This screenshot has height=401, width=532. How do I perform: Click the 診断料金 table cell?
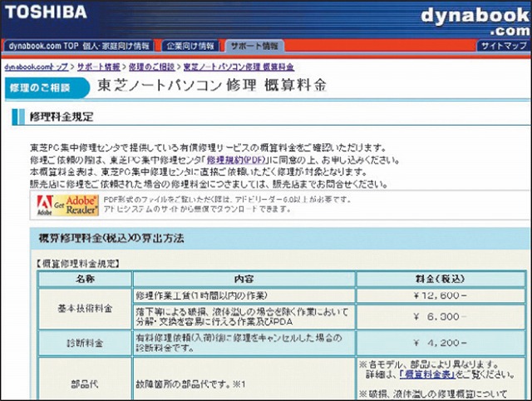pos(85,341)
